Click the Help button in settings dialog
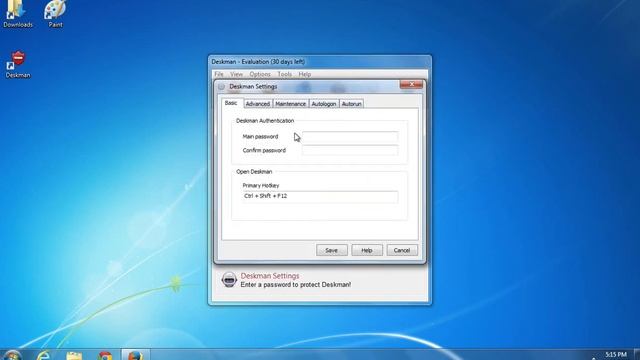 click(367, 250)
